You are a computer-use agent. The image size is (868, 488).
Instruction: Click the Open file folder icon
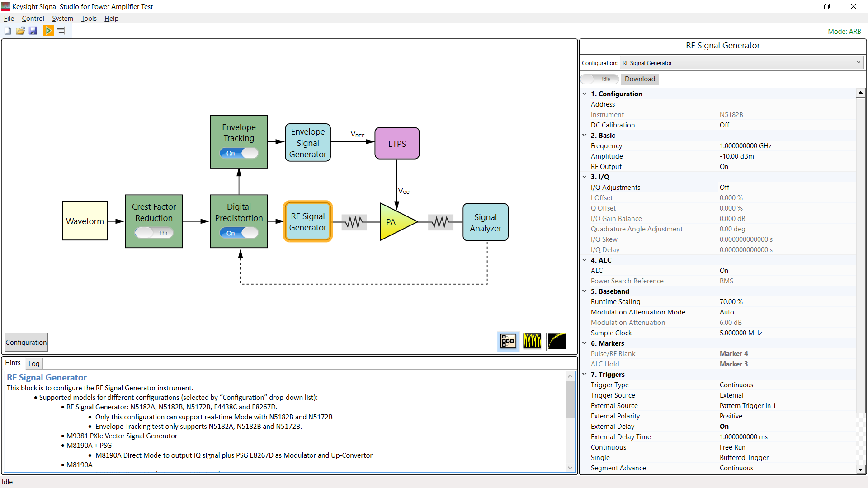coord(20,31)
